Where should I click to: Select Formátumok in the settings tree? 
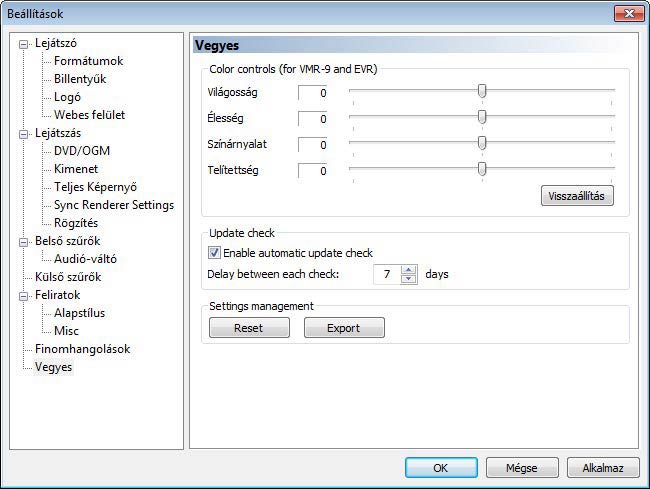tap(88, 61)
